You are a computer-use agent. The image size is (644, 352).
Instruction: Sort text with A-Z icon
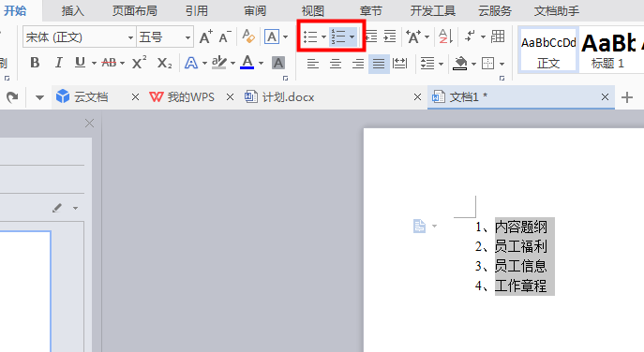point(445,37)
